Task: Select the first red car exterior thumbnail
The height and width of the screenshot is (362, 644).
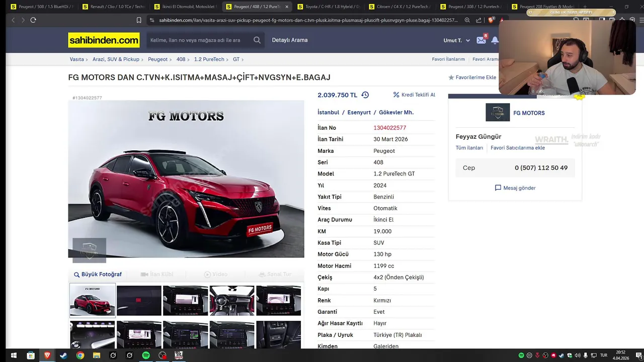Action: 93,301
